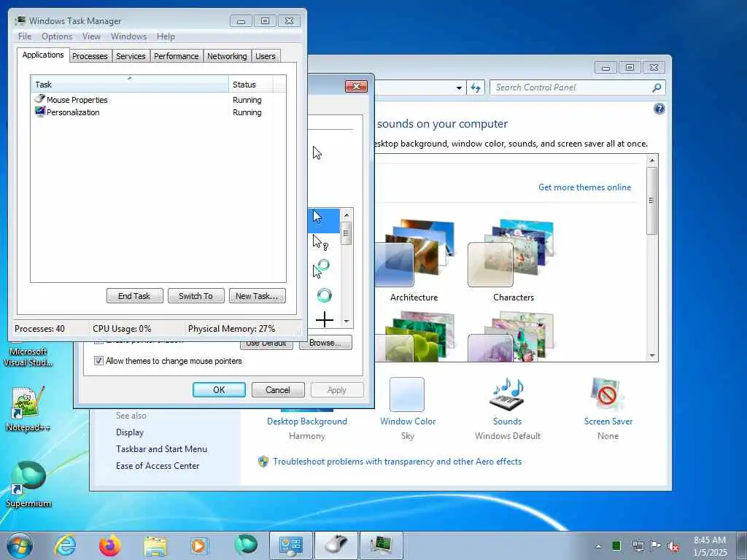Click the refresh button in Control Panel
This screenshot has width=747, height=560.
(x=476, y=87)
